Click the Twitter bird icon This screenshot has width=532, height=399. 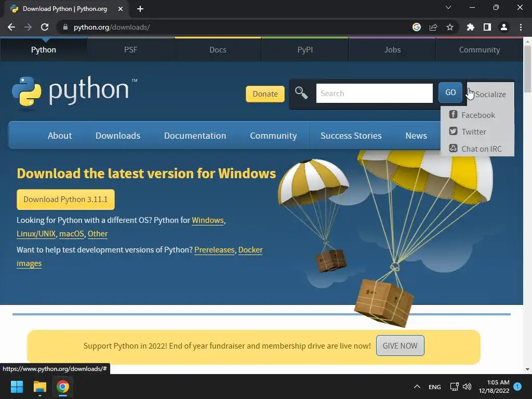coord(453,131)
